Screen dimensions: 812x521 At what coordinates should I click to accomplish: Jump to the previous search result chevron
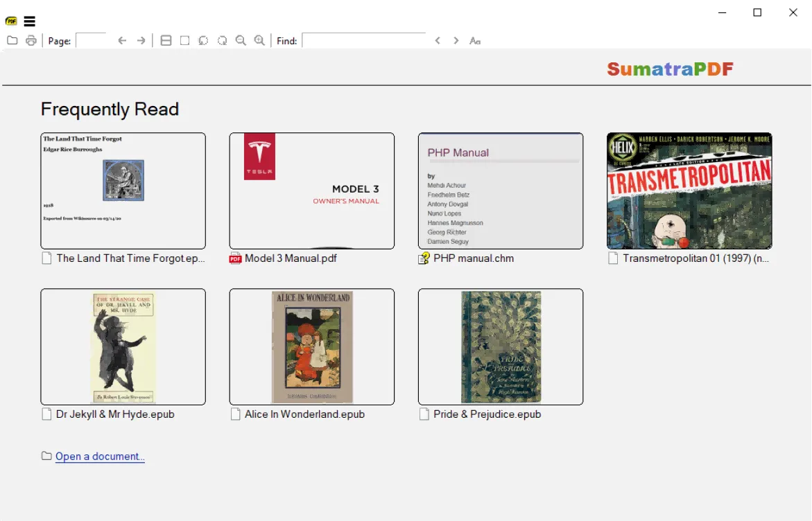438,41
